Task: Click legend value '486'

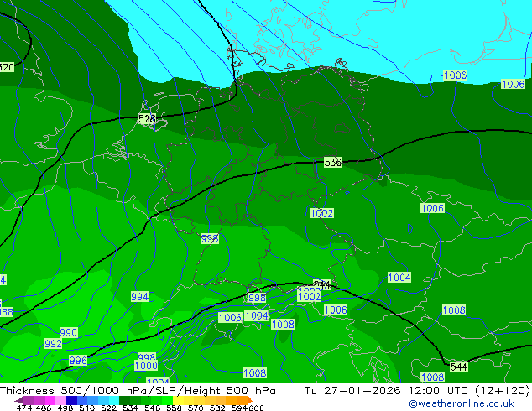Action: (x=44, y=408)
